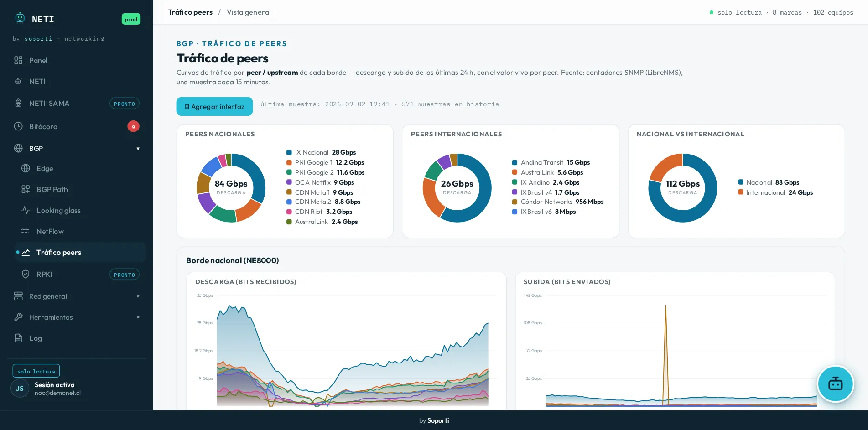Click the 'CDN Meta 2' legend label
Viewport: 868px width, 430px height.
[313, 202]
